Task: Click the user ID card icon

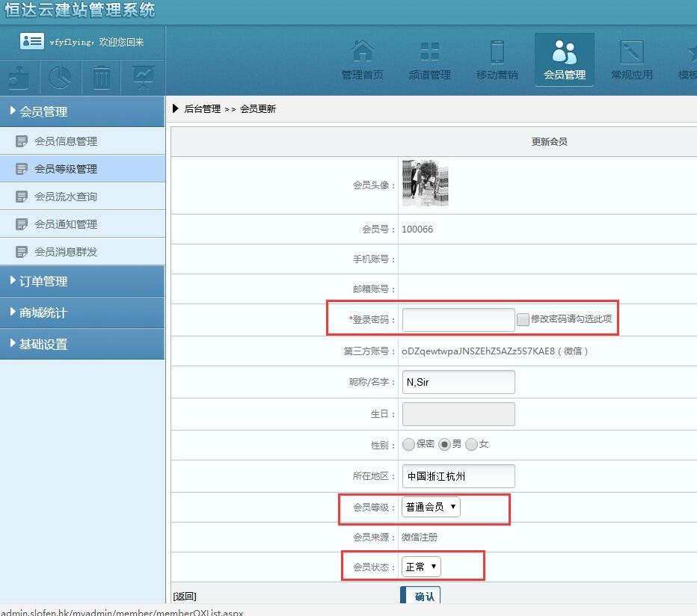Action: click(x=32, y=42)
